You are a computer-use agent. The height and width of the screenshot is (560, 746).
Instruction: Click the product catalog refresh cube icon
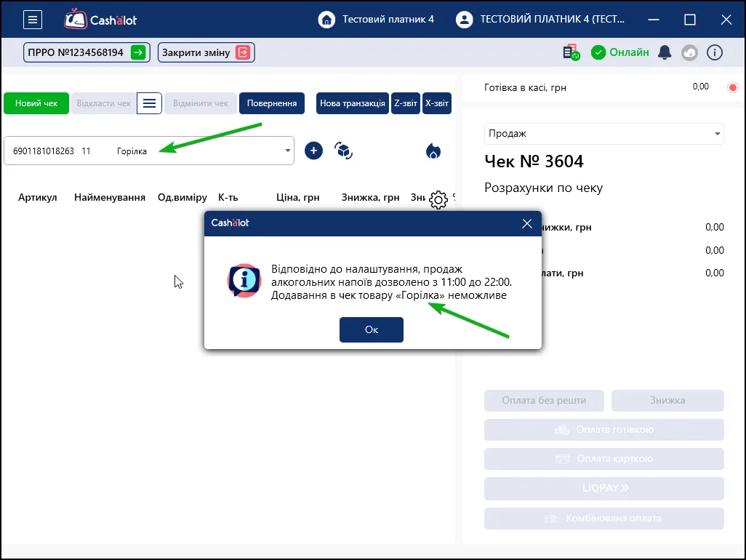coord(343,151)
